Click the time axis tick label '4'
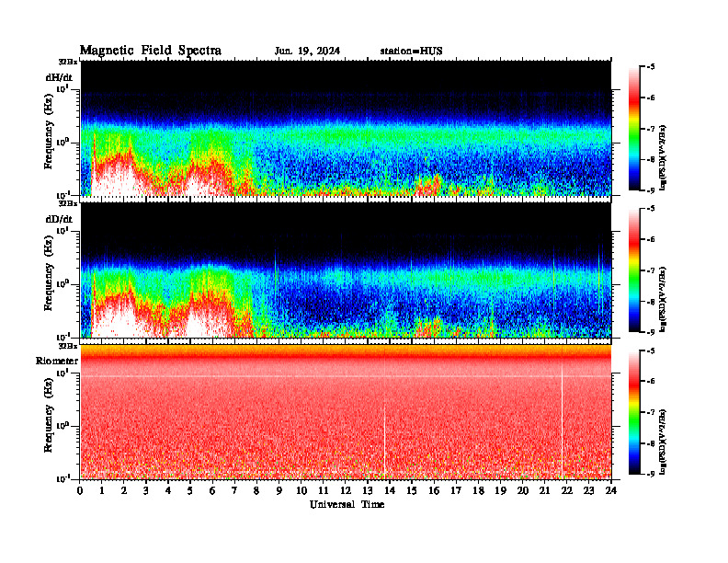 pos(168,490)
